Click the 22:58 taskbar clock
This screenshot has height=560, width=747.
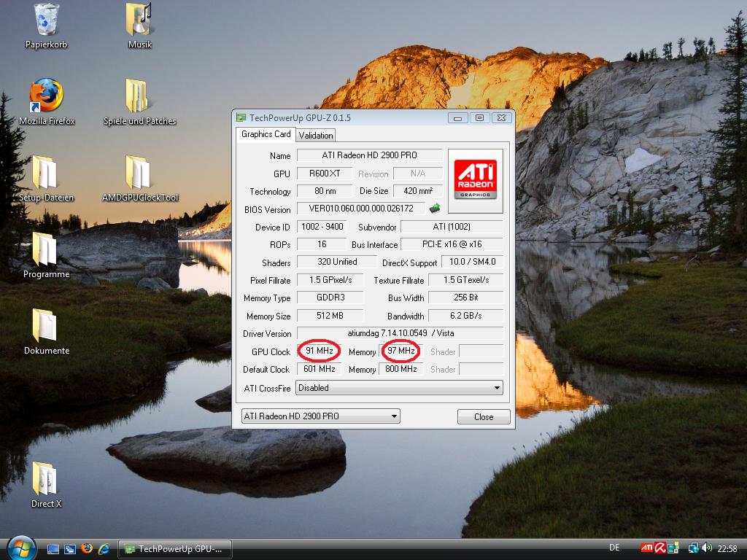pos(727,548)
